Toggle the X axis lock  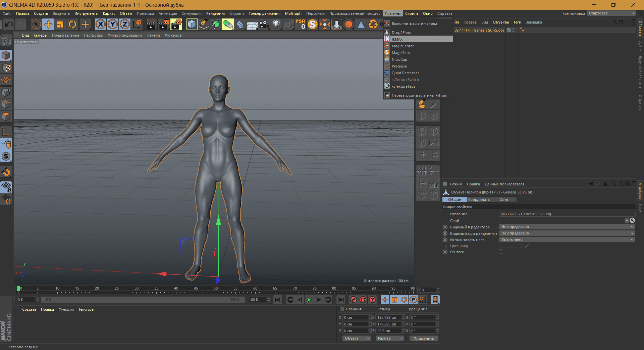coord(100,24)
